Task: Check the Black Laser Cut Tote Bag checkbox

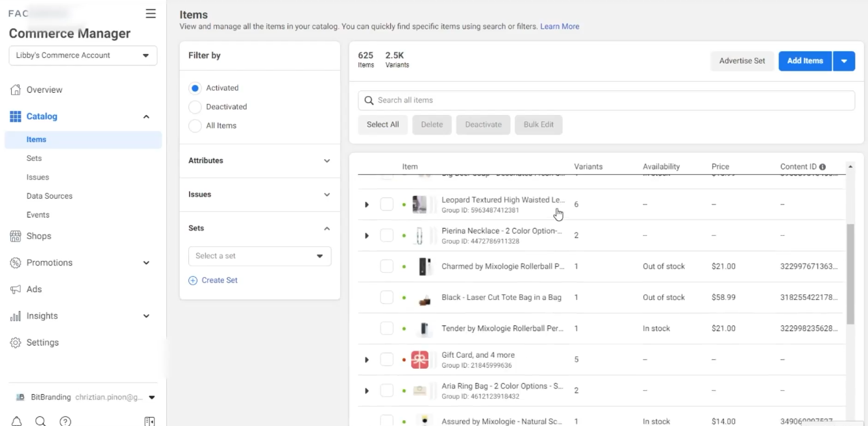Action: tap(387, 297)
